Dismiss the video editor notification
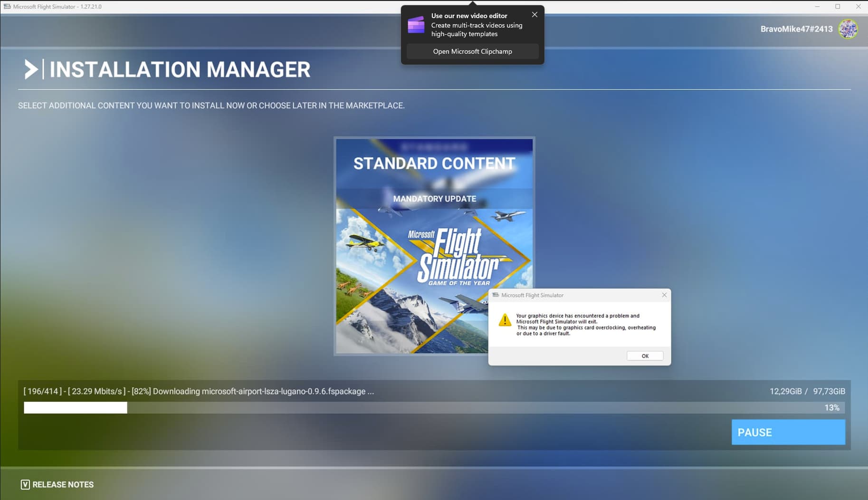 pos(534,14)
